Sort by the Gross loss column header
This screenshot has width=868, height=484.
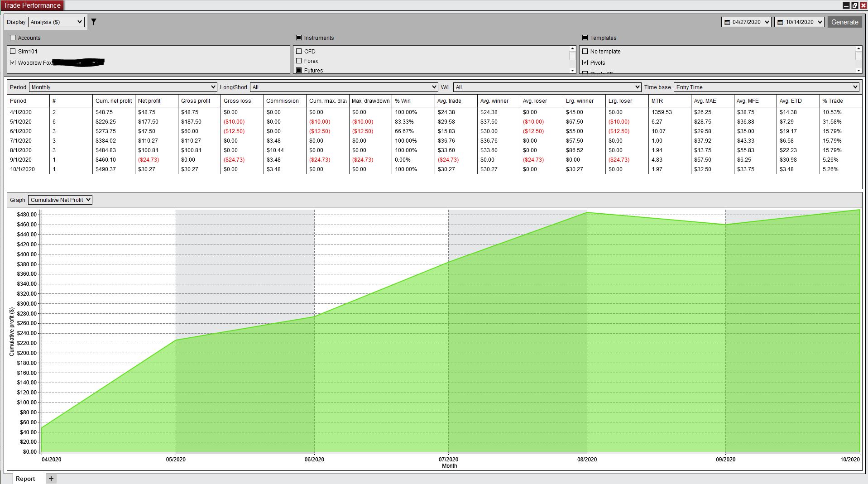pos(242,101)
